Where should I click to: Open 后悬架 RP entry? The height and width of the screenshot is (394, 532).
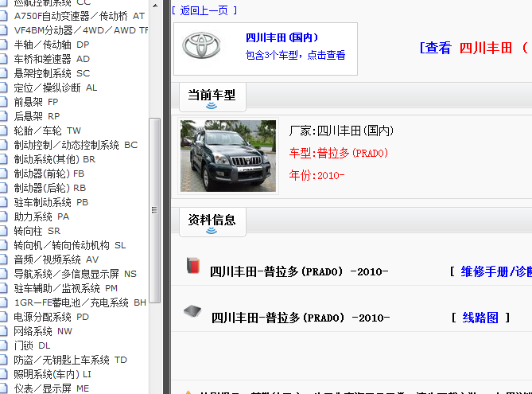pos(37,116)
